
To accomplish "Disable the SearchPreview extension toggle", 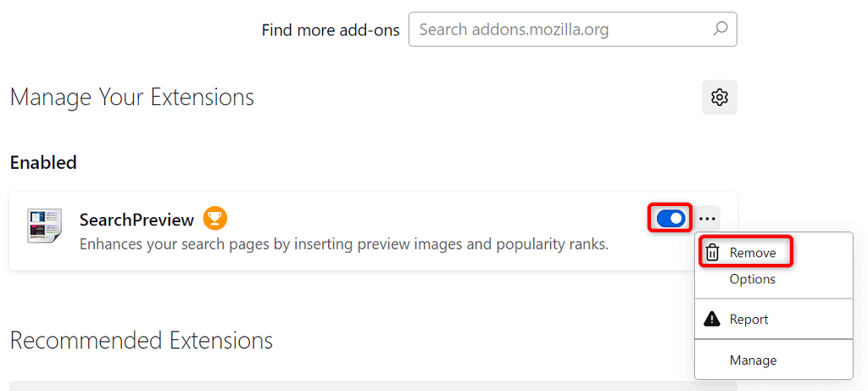I will [x=670, y=219].
